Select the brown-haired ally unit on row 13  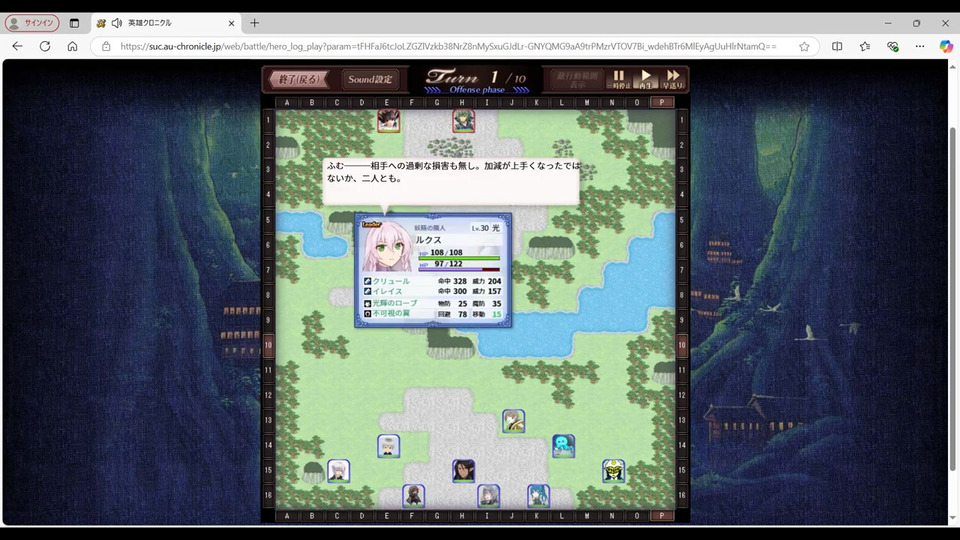(514, 421)
